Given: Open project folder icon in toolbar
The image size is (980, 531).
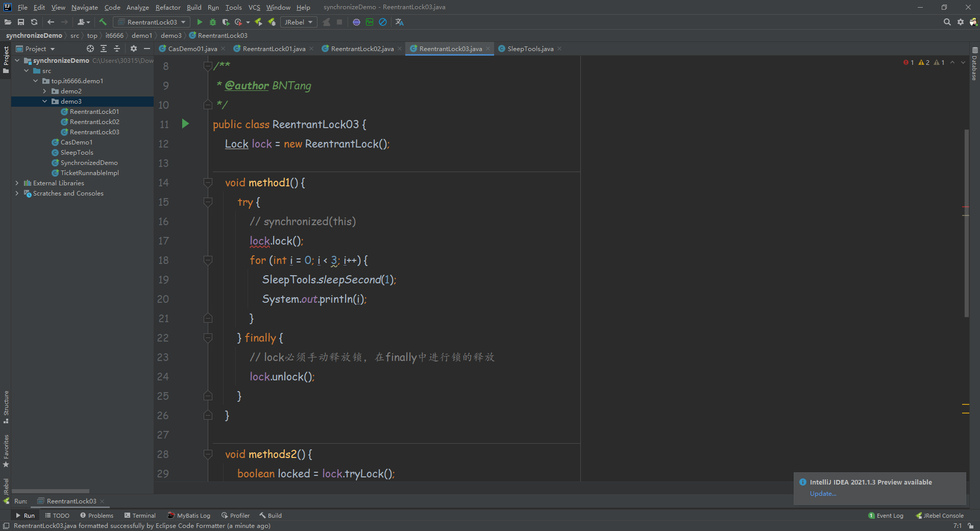Looking at the screenshot, I should pos(8,22).
